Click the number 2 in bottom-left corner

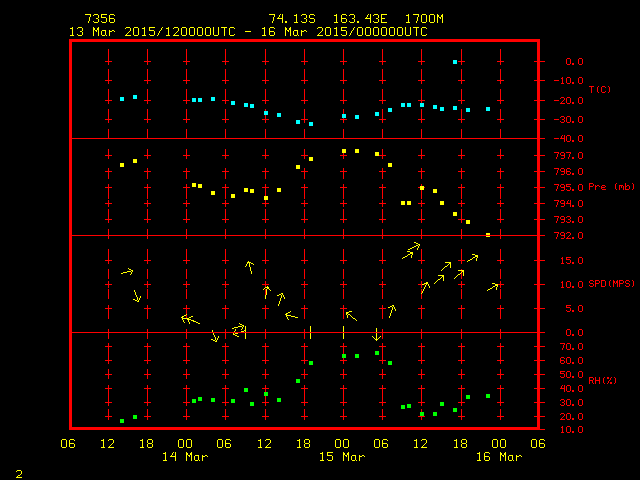[x=19, y=471]
